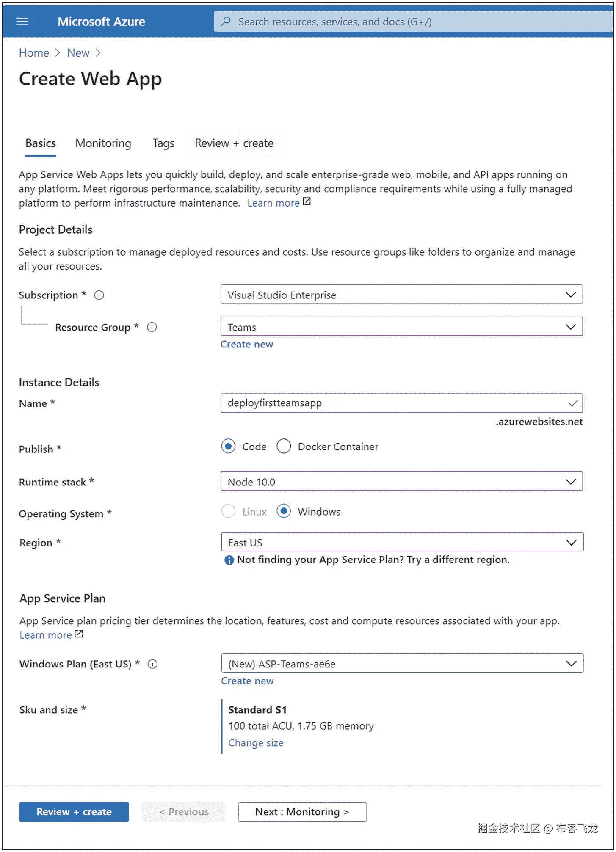Image resolution: width=616 pixels, height=852 pixels.
Task: Expand the Subscription dropdown
Action: point(401,295)
